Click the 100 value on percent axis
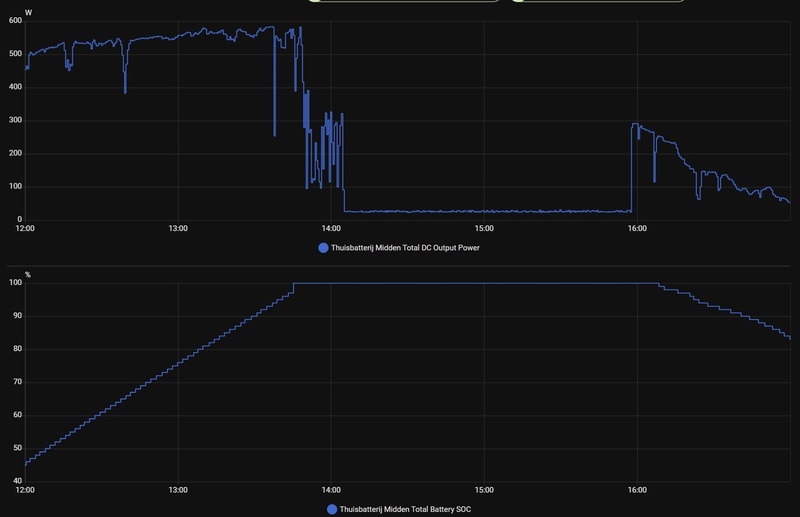800x517 pixels. [15, 282]
